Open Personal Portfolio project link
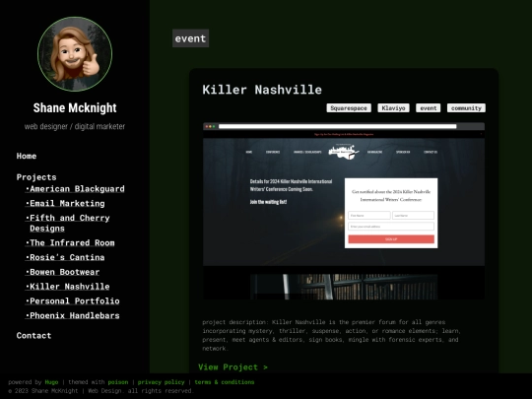This screenshot has height=399, width=532. click(73, 301)
